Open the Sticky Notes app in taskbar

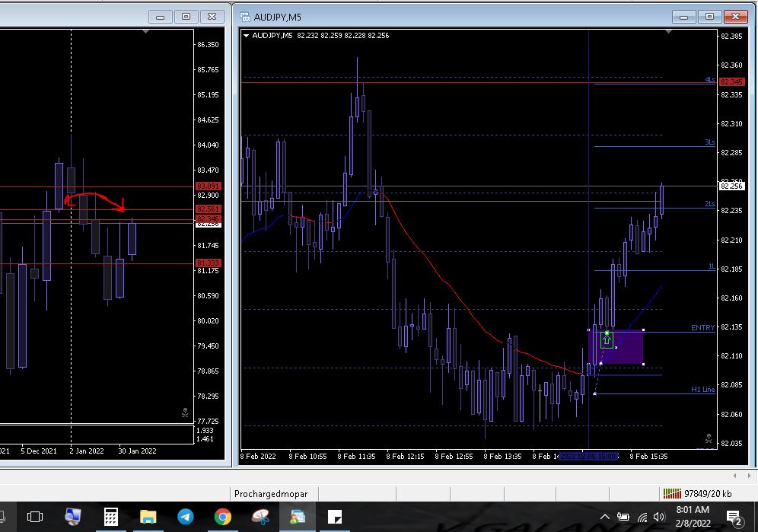[335, 517]
